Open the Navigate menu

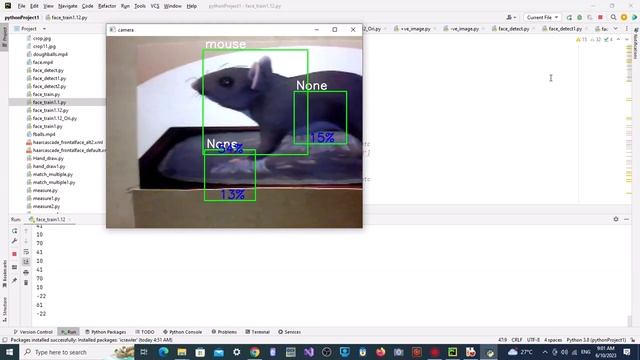click(x=68, y=6)
